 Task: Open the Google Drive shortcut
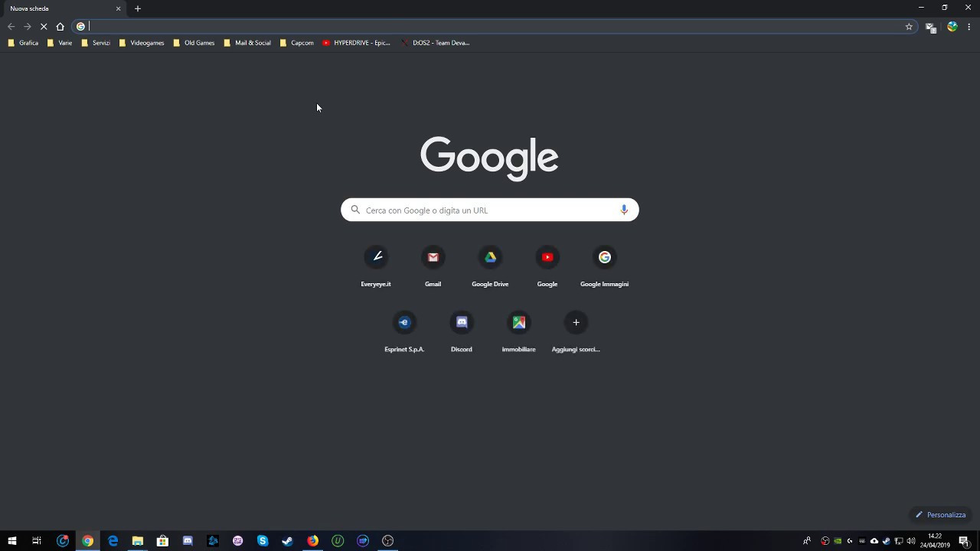click(490, 267)
